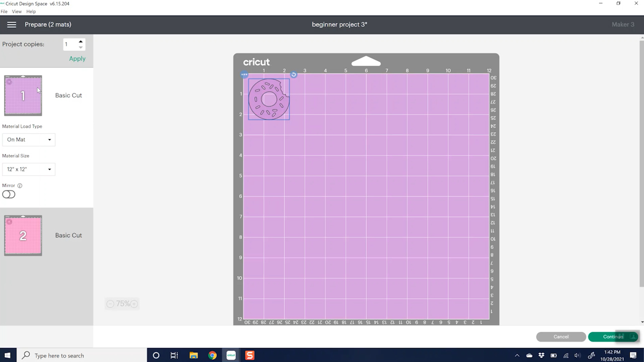Open the notification center icon
This screenshot has height=362, width=644.
click(633, 355)
